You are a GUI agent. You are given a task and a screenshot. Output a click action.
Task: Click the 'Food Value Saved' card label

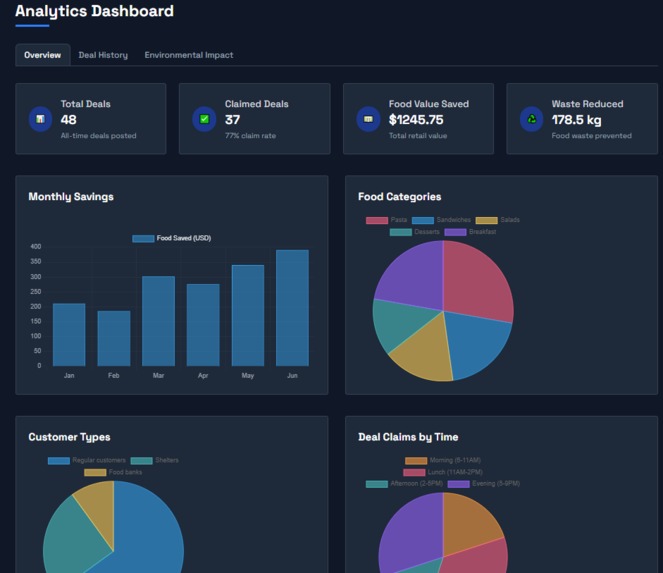point(429,104)
